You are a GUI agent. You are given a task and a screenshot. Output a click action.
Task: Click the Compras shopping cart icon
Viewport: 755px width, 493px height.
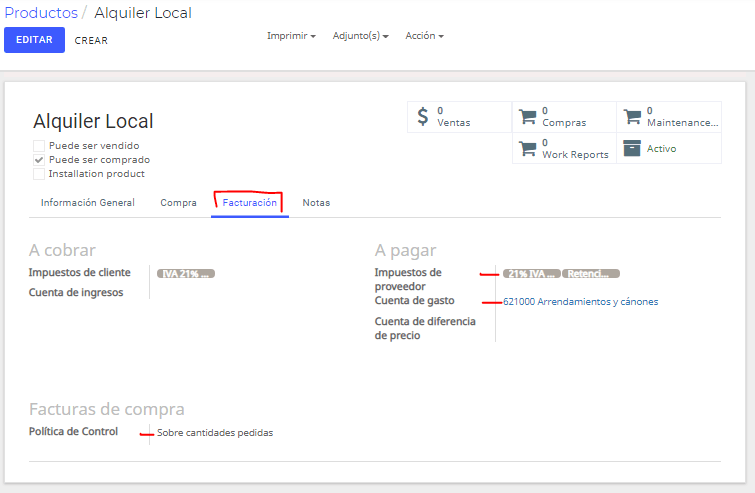point(528,117)
